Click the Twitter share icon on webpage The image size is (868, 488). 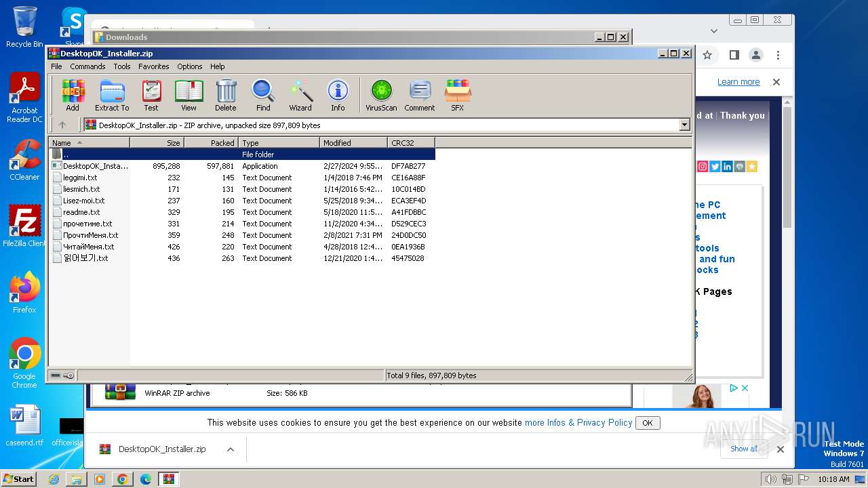coord(715,167)
